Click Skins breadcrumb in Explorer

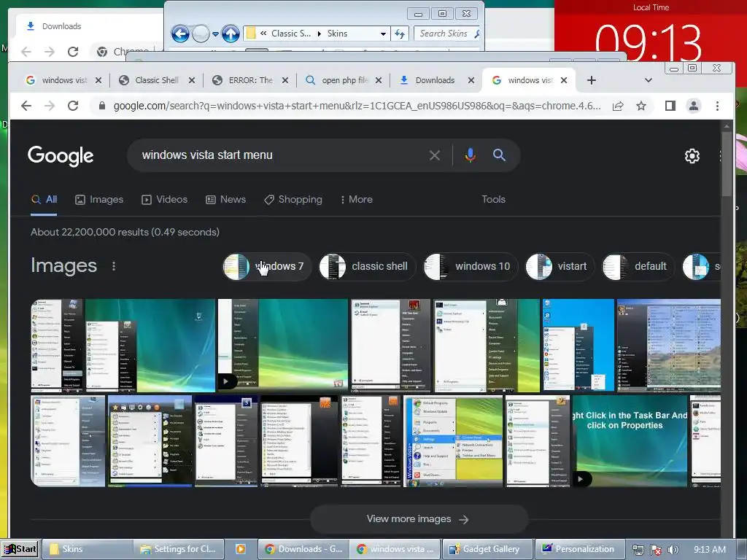click(x=337, y=34)
